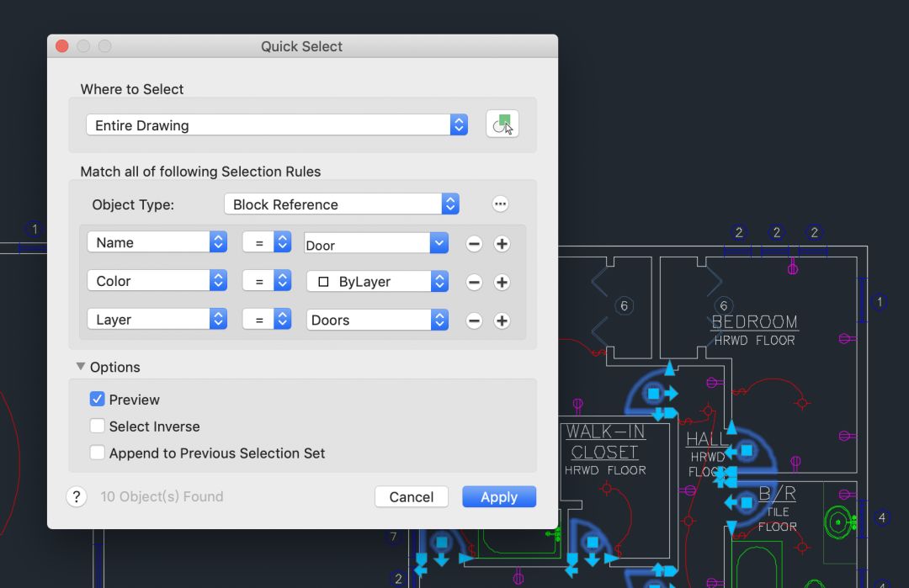Disable the Preview checkbox
The image size is (909, 588).
tap(97, 400)
